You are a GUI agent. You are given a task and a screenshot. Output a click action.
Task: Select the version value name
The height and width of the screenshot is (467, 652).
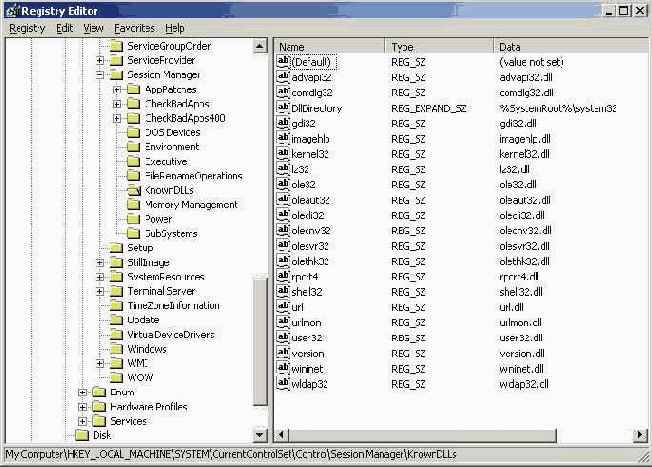coord(308,353)
